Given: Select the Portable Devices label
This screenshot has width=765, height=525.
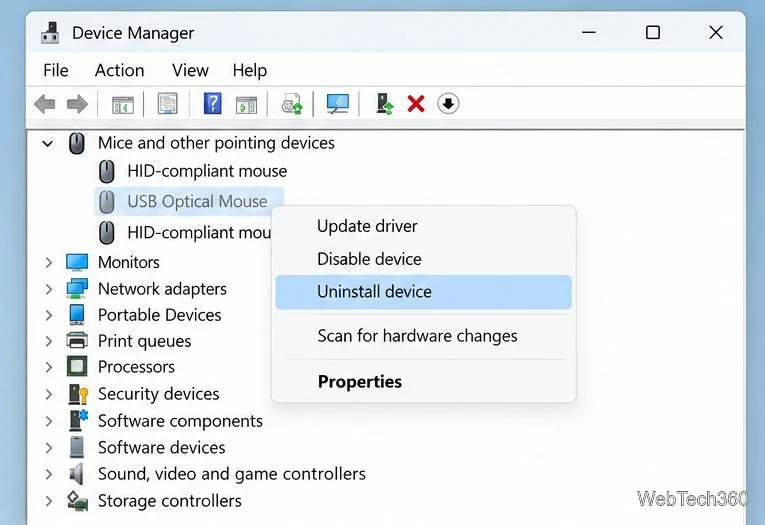Looking at the screenshot, I should [x=160, y=315].
